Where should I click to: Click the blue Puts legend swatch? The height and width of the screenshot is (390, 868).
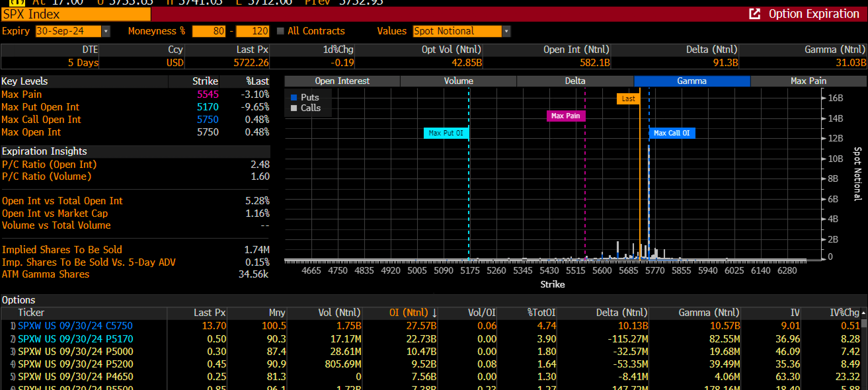coord(294,97)
